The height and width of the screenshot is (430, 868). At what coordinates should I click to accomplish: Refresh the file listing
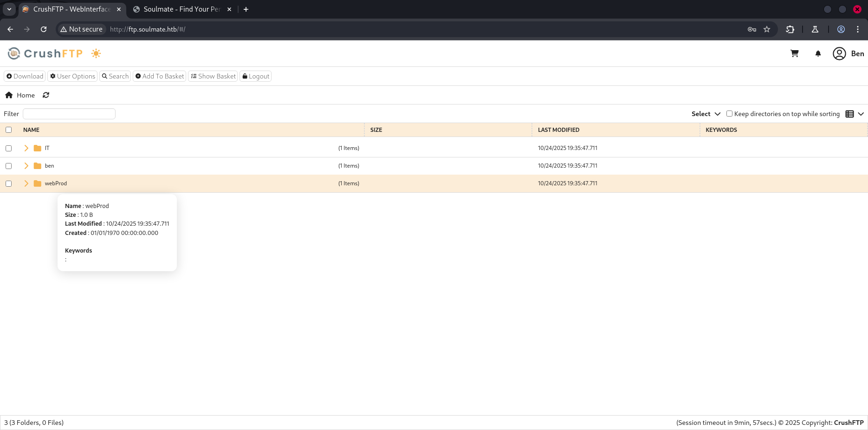tap(46, 95)
